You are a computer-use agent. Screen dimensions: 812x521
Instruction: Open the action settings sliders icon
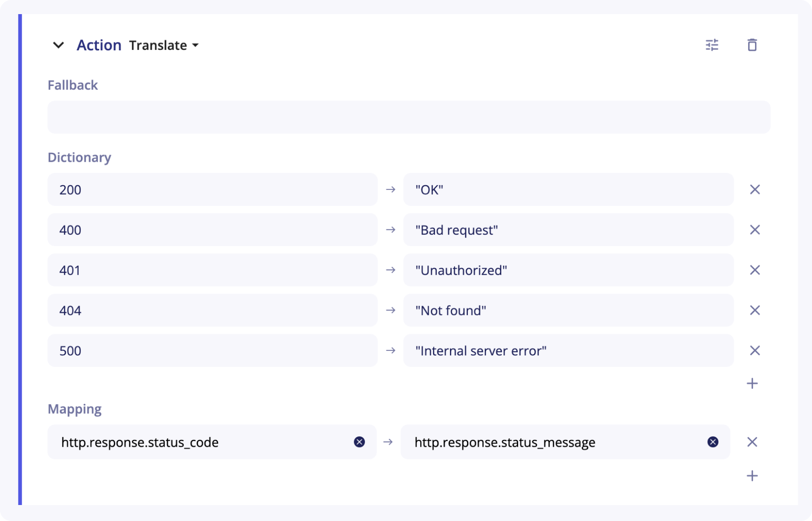click(712, 45)
